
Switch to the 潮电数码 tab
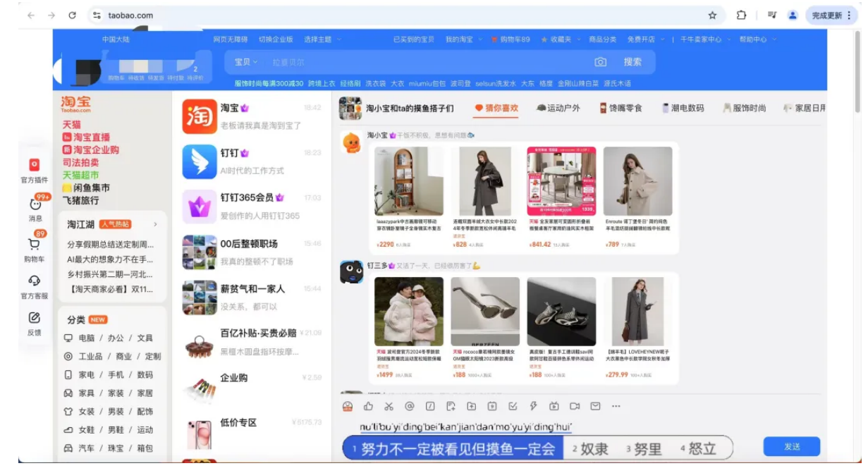click(683, 108)
